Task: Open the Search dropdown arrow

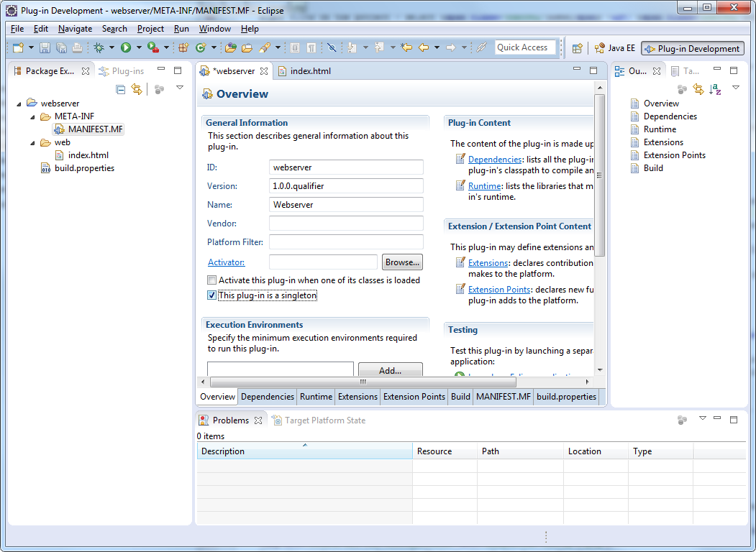Action: (x=278, y=47)
